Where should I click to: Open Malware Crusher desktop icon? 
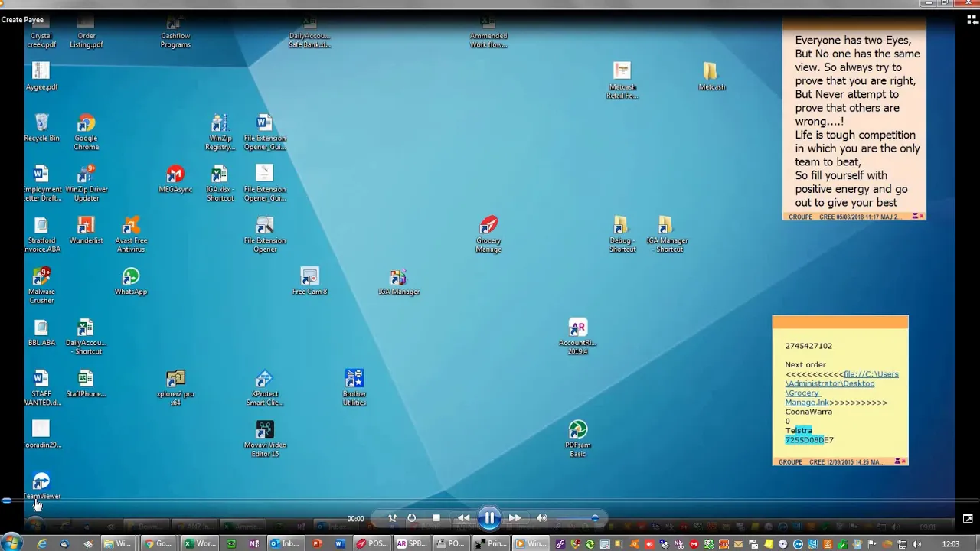coord(41,286)
